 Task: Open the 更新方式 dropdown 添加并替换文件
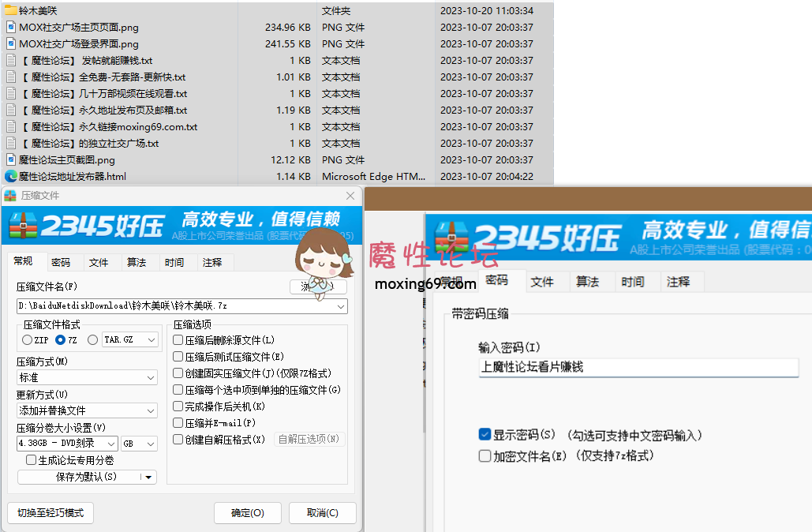[x=87, y=410]
